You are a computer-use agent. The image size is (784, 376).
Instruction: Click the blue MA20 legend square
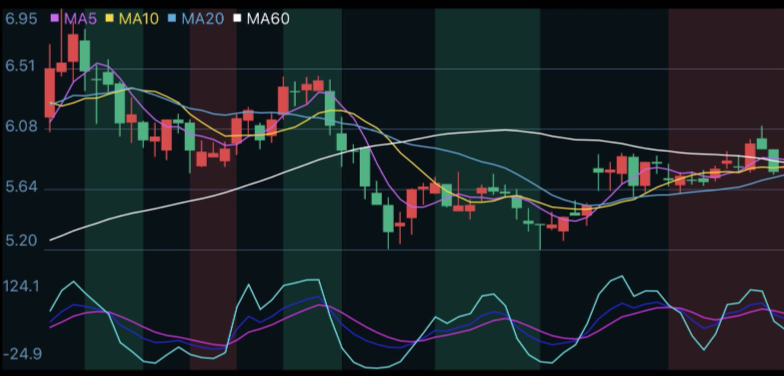pos(172,19)
